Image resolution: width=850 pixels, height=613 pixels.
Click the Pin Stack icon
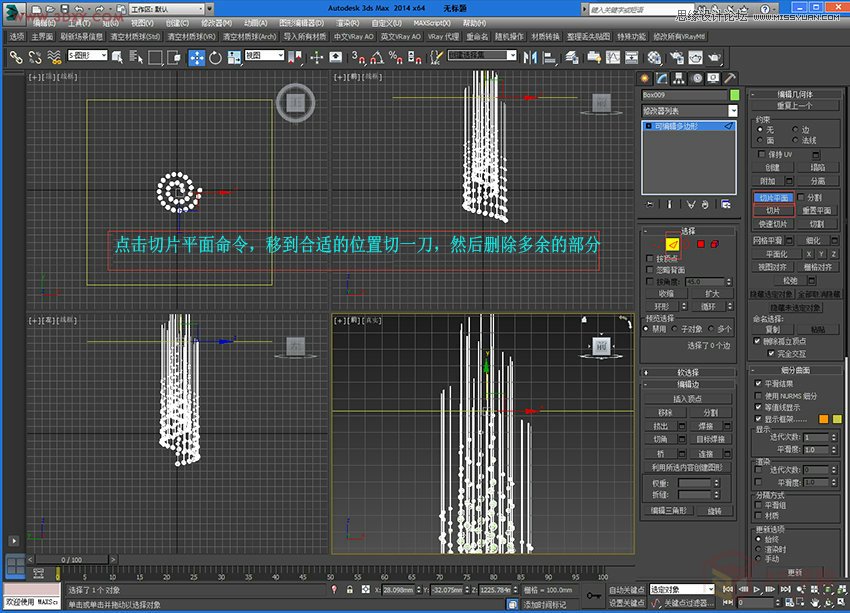coord(649,204)
